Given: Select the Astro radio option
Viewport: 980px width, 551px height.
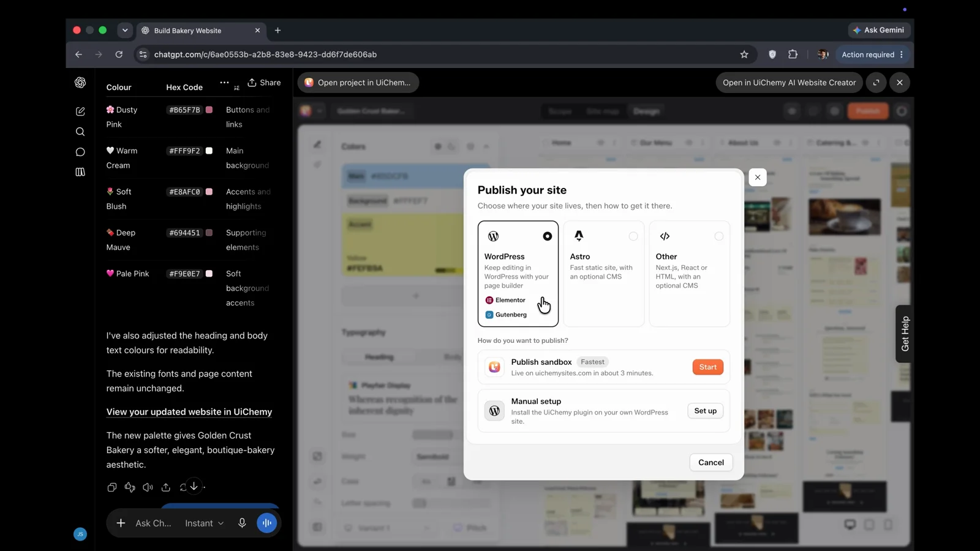Looking at the screenshot, I should (633, 236).
